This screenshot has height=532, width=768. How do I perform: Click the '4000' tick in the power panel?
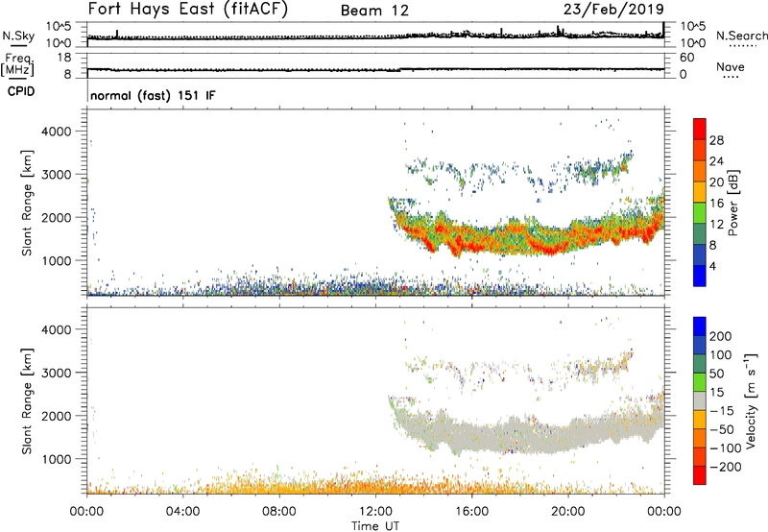coord(56,132)
